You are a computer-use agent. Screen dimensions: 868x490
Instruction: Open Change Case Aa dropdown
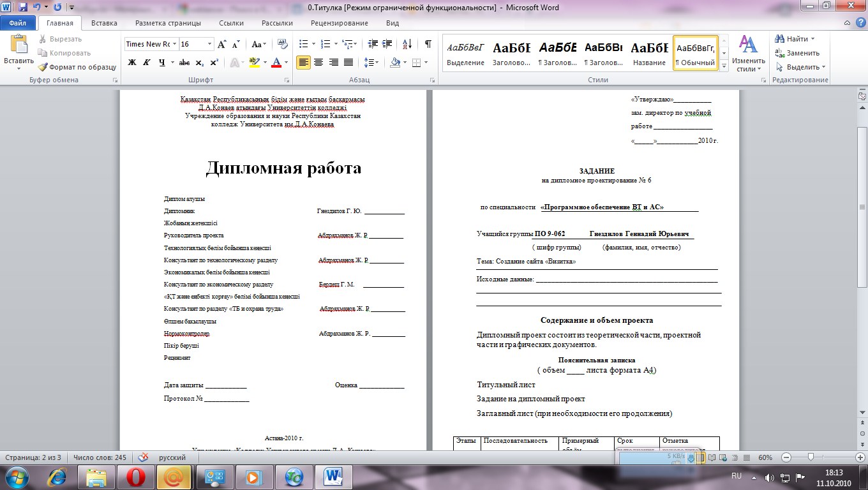(259, 44)
